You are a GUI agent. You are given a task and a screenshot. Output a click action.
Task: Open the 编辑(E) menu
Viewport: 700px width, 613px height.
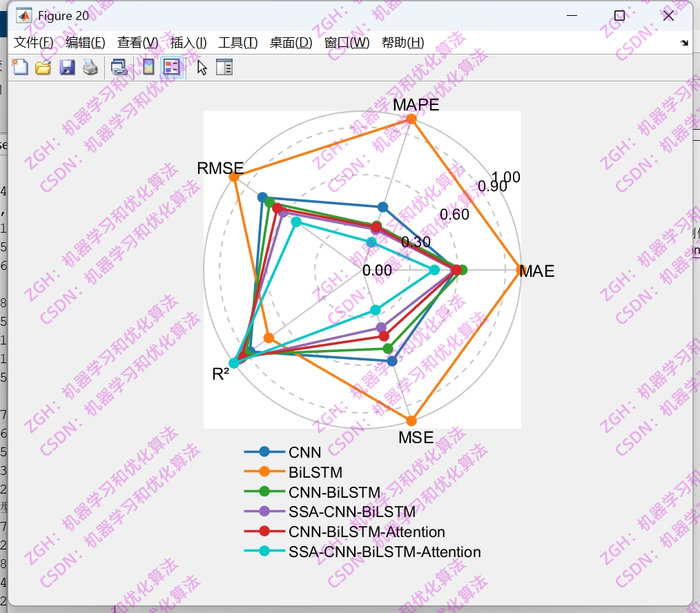point(86,43)
